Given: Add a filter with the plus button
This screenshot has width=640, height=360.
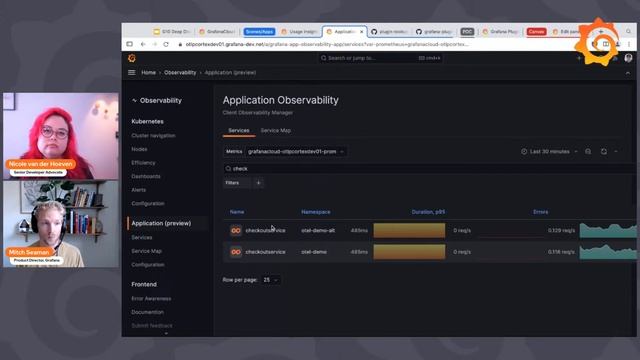Looking at the screenshot, I should (x=258, y=183).
